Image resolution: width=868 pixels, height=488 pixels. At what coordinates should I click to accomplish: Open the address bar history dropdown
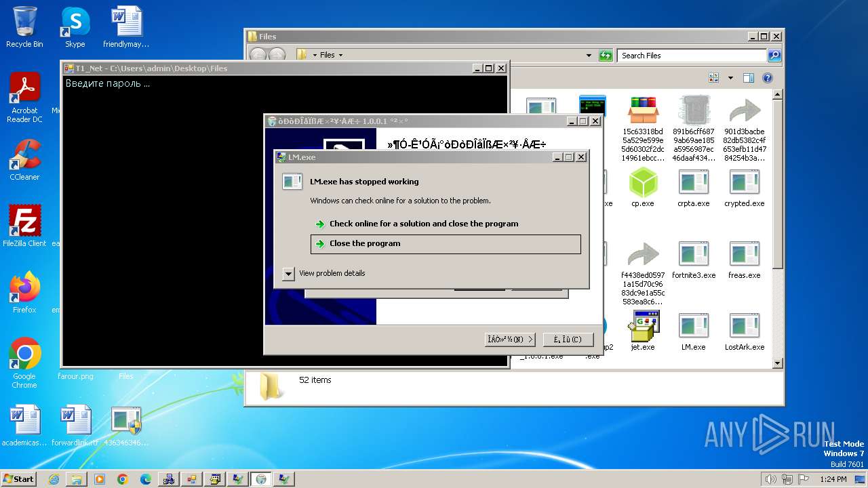tap(589, 56)
